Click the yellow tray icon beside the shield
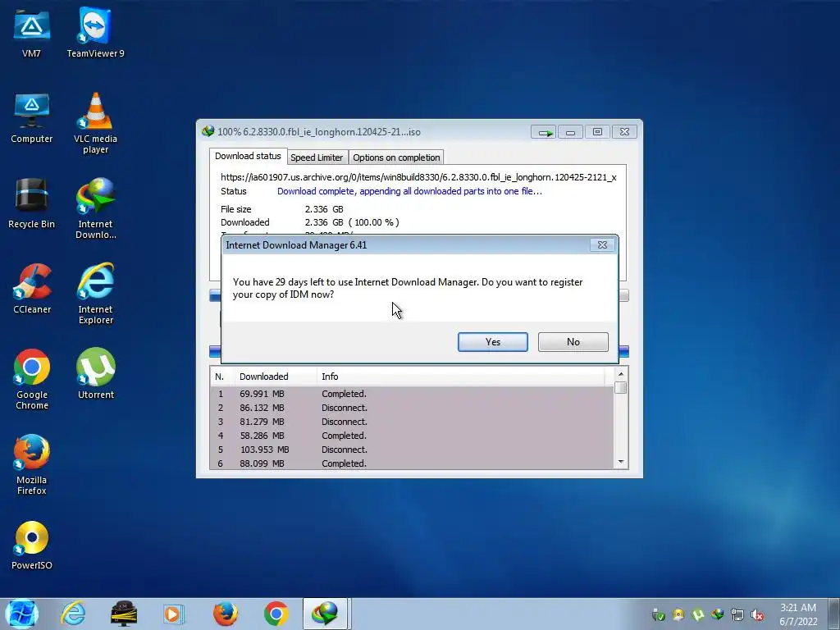 (678, 615)
